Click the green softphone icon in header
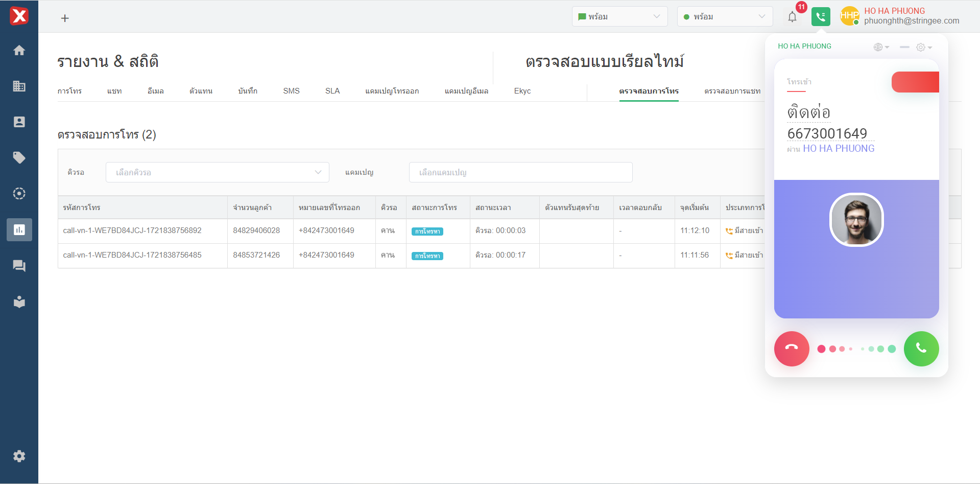Screen dimensions: 980x484 coord(820,17)
